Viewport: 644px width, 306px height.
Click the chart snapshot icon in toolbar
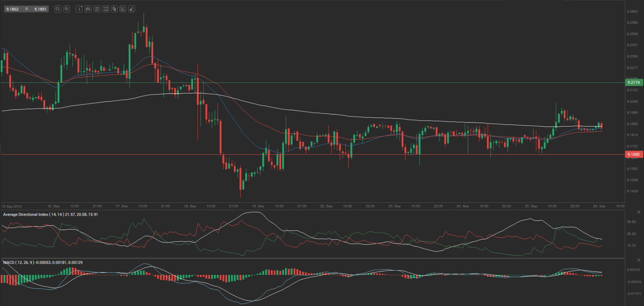(x=105, y=9)
